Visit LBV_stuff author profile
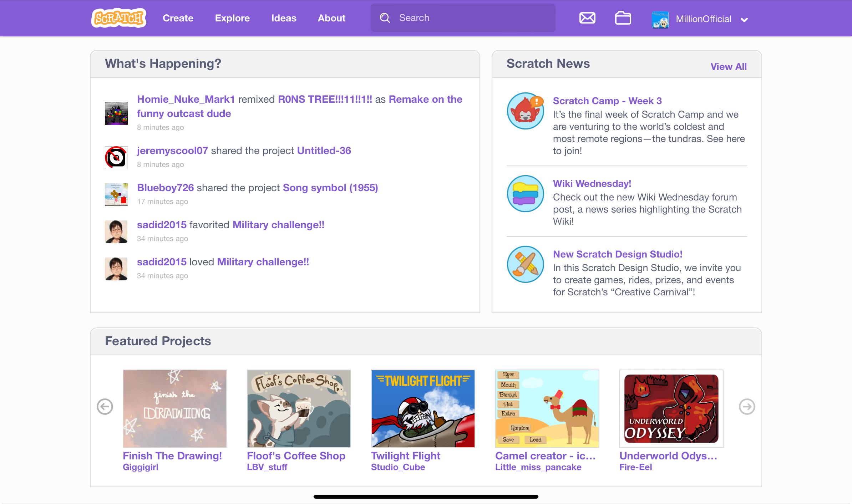 click(267, 467)
